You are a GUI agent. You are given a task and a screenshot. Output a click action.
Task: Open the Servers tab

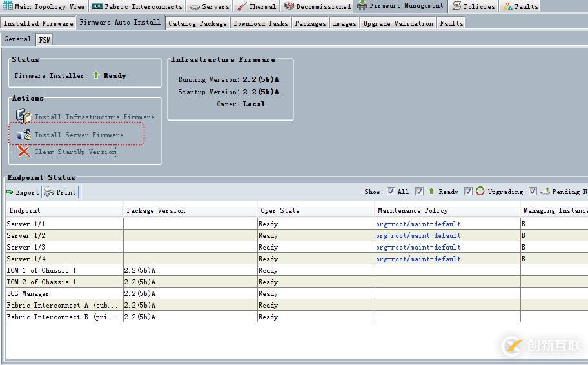(210, 6)
